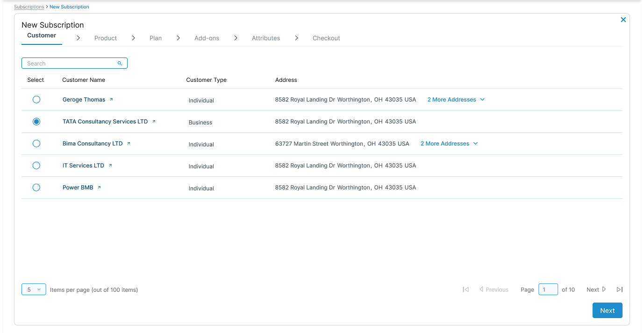Click Address column header

coord(286,80)
